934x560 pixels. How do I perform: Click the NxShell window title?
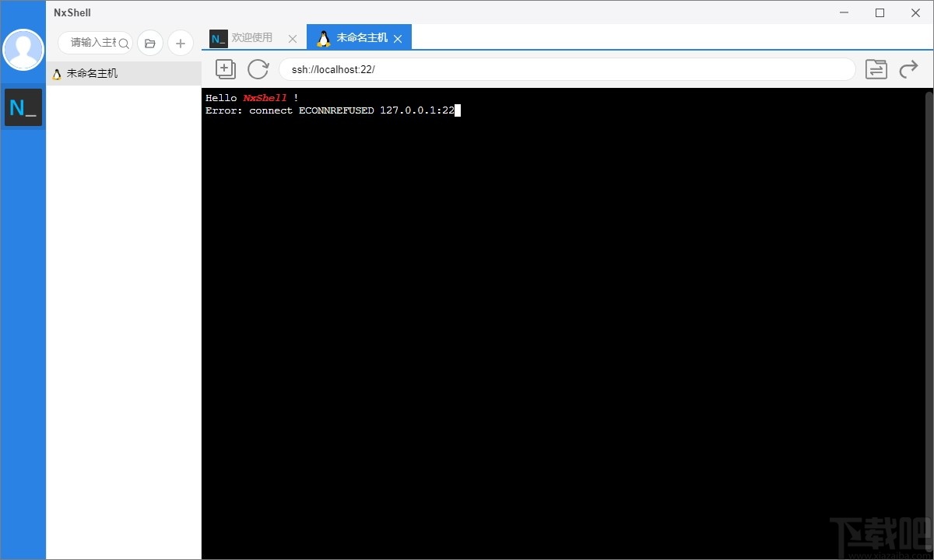tap(72, 12)
